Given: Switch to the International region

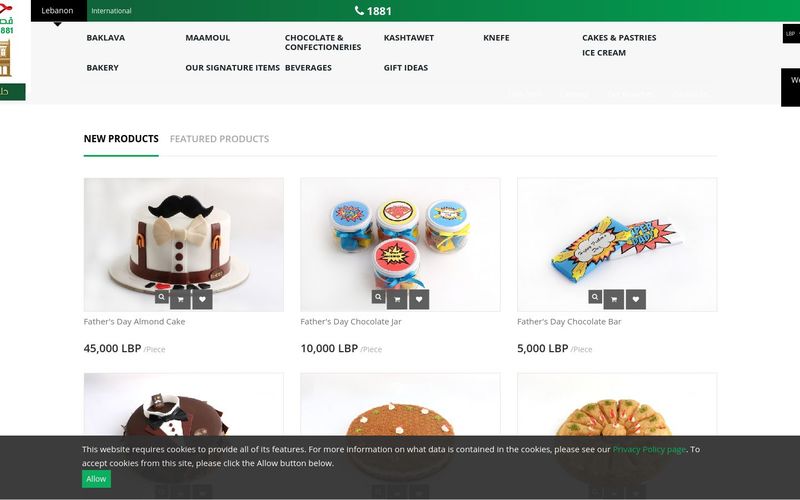Looking at the screenshot, I should tap(111, 11).
